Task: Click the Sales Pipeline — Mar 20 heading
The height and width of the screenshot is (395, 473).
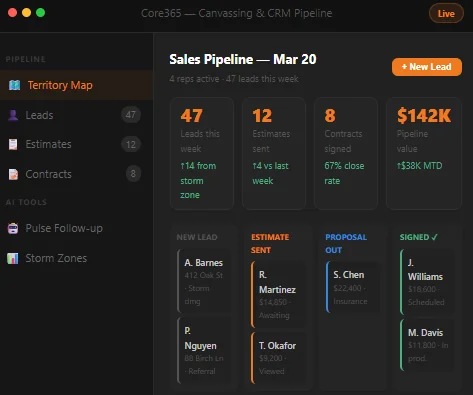Action: coord(243,60)
